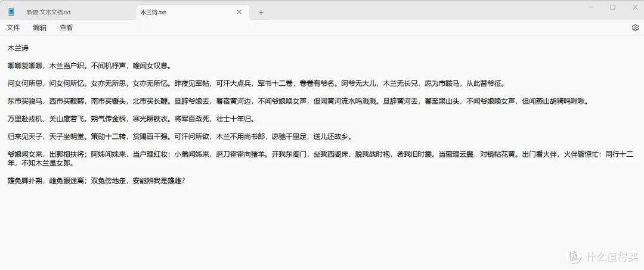Click the phrase 送儿还故乡
The height and width of the screenshot is (270, 644).
[330, 136]
